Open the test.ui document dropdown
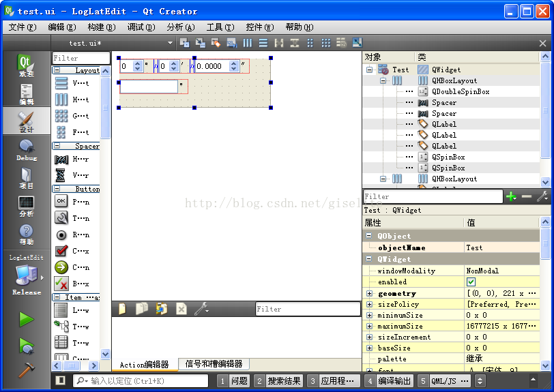 [x=171, y=43]
